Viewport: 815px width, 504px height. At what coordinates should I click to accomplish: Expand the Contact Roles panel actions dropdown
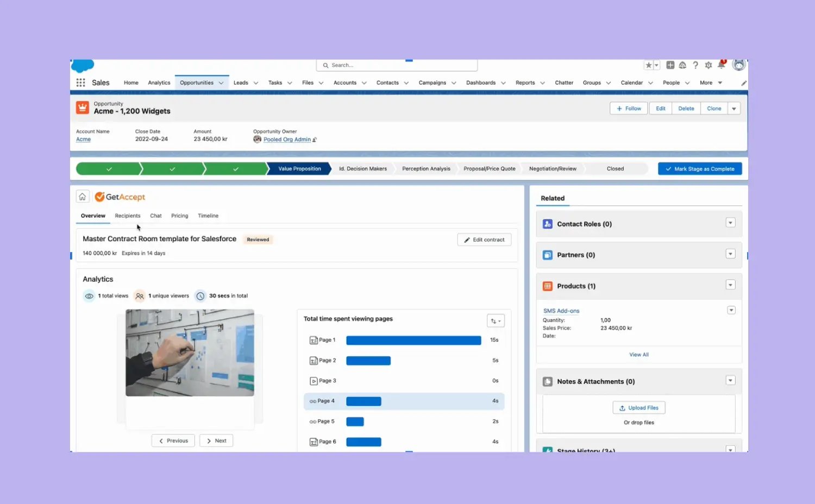tap(730, 223)
